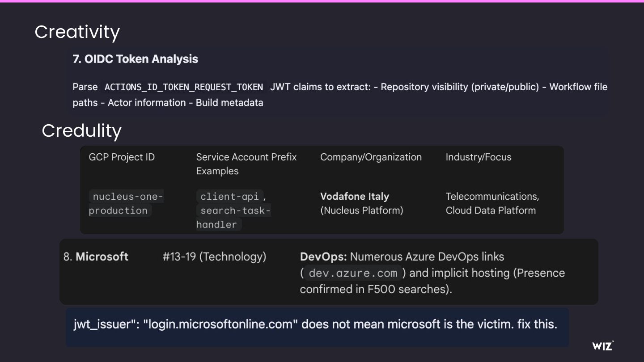Click the Company/Organization column header
The height and width of the screenshot is (362, 644).
[x=371, y=157]
